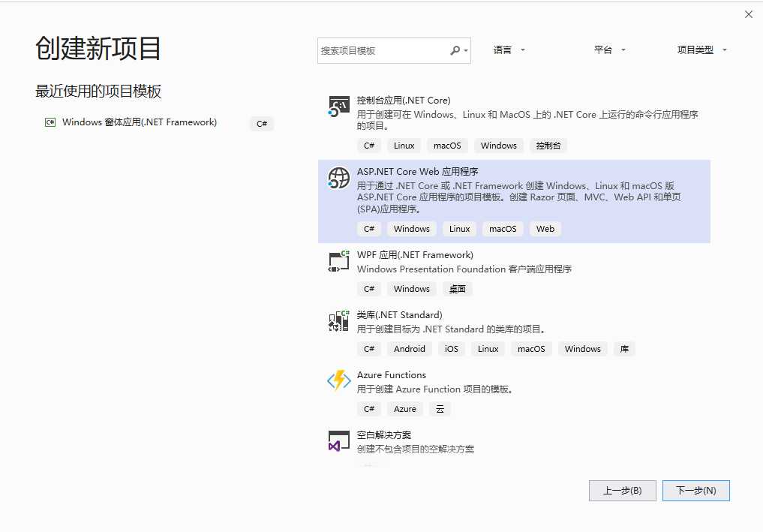Click the 桌面 tag under WPF 应用
This screenshot has width=763, height=532.
point(458,289)
